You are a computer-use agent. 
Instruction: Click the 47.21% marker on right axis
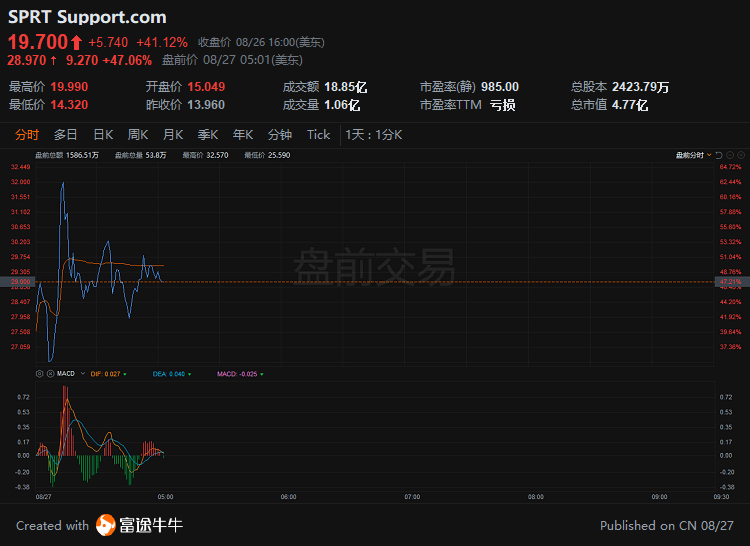coord(732,282)
